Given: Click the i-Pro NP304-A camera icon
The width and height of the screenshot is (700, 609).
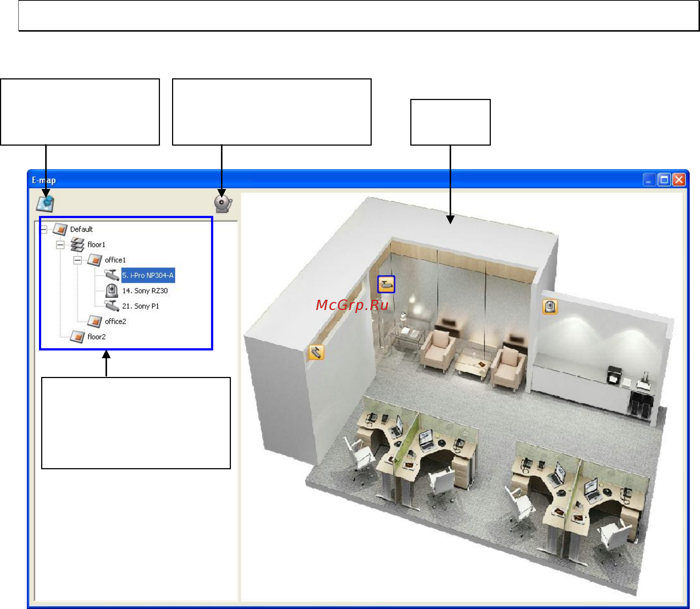Looking at the screenshot, I should click(111, 275).
